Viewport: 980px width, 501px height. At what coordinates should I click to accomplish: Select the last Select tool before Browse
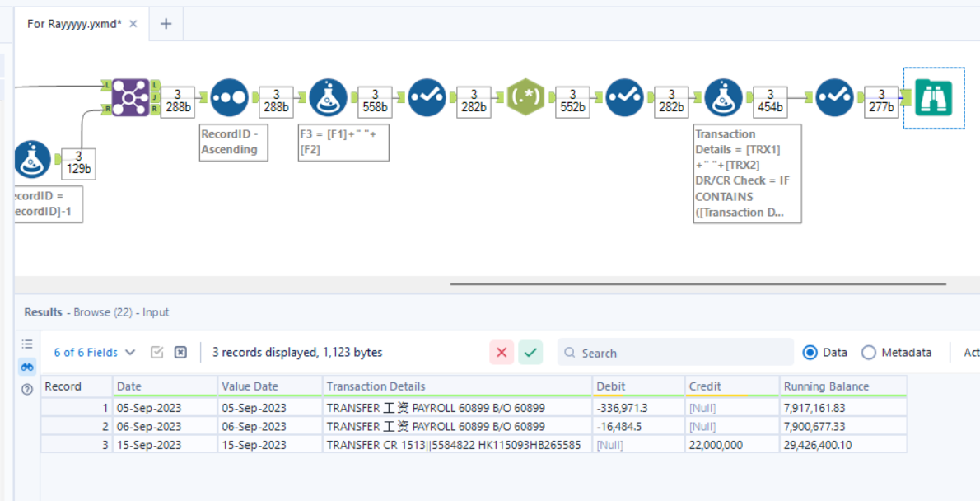[x=834, y=96]
